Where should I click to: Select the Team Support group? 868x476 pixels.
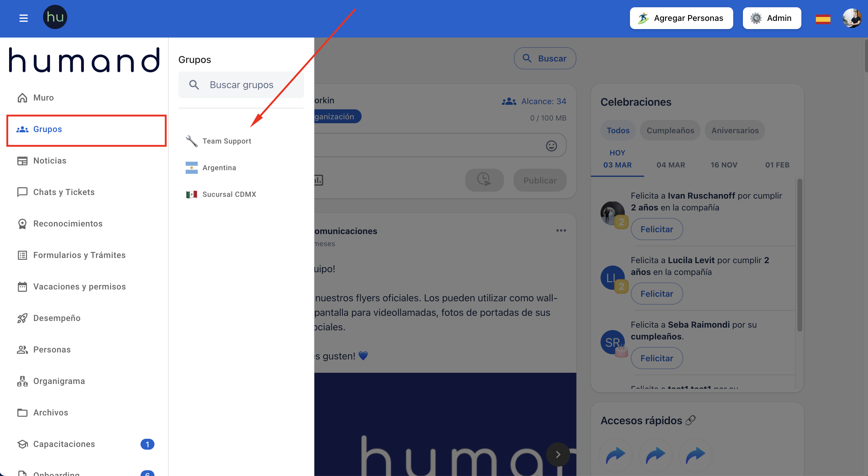tap(227, 141)
